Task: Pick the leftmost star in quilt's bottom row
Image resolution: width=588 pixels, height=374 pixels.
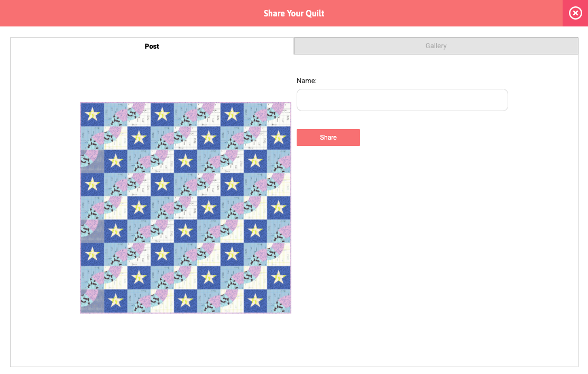Action: pyautogui.click(x=115, y=301)
